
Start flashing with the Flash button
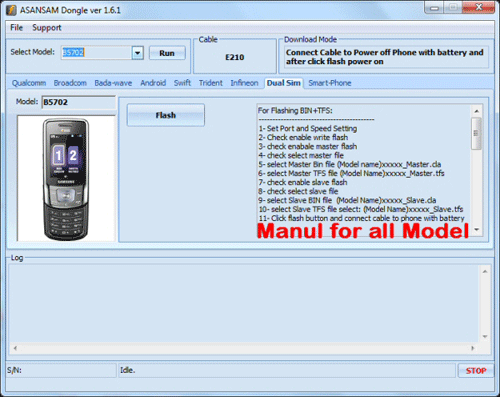166,115
